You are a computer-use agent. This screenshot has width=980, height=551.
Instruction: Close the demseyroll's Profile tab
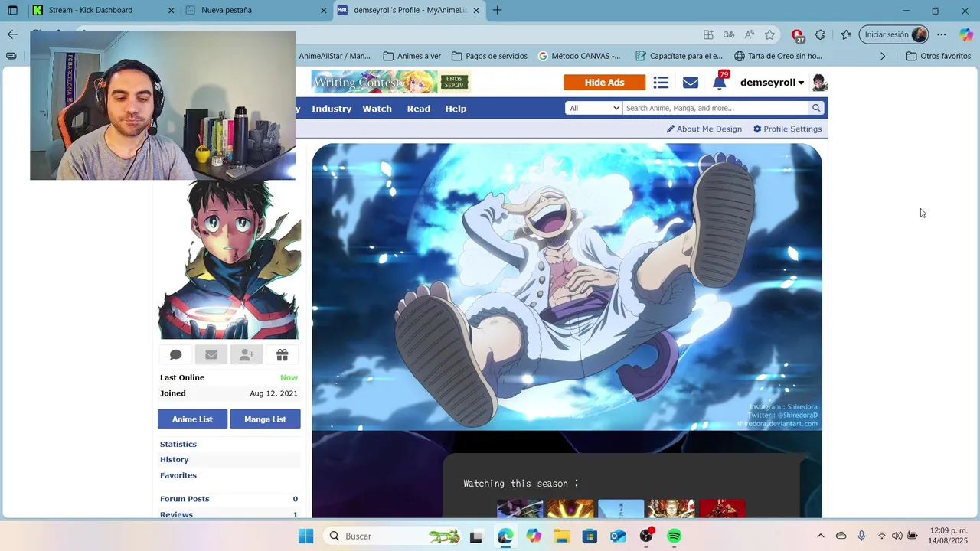coord(476,11)
